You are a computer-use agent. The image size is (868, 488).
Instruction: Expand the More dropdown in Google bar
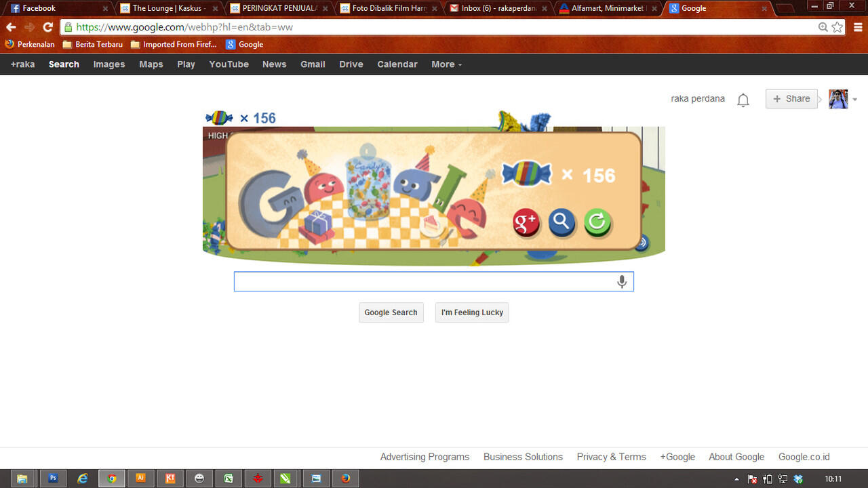446,64
